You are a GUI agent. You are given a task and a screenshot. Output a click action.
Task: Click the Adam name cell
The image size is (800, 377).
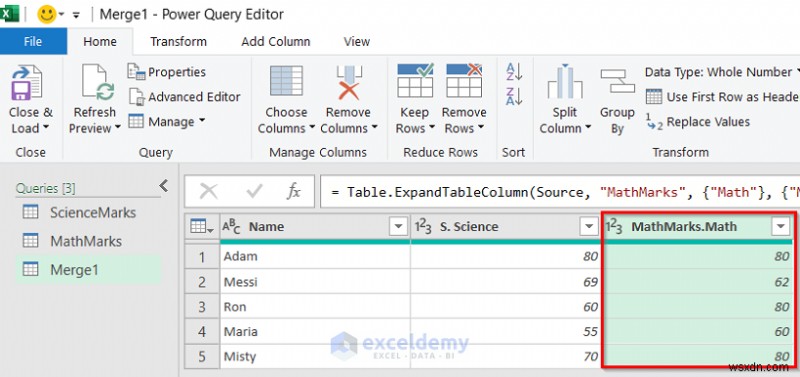[315, 257]
